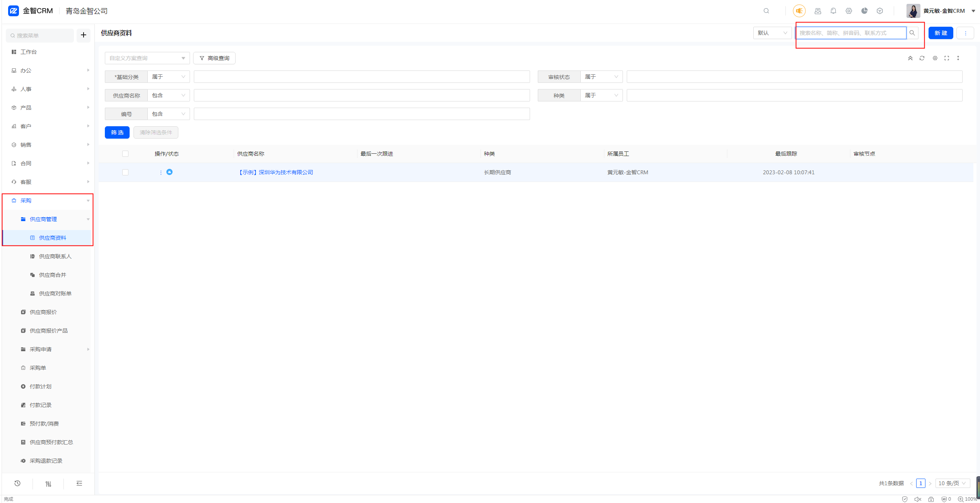This screenshot has height=503, width=980.
Task: Open 付款计划 in the sidebar
Action: pos(40,386)
